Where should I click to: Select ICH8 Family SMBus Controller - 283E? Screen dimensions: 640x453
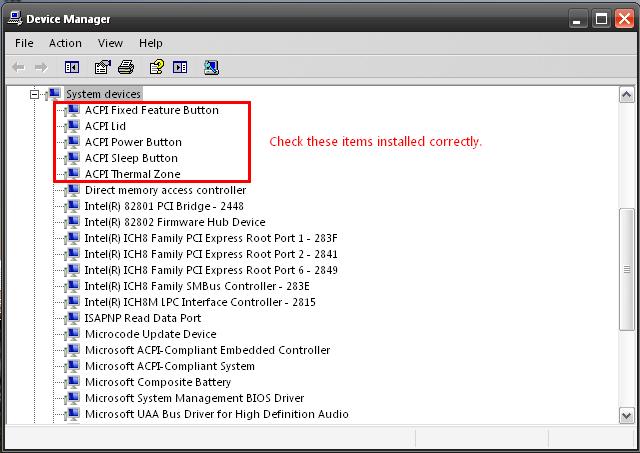pyautogui.click(x=197, y=286)
